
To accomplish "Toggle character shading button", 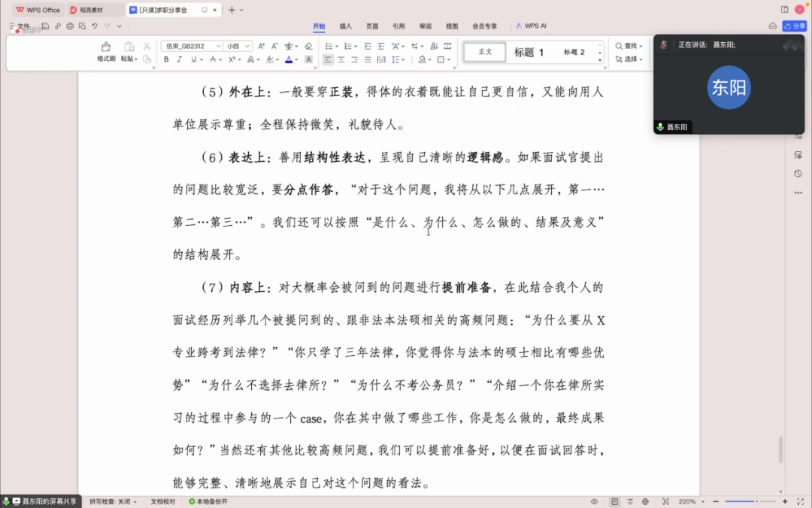I will click(x=308, y=59).
